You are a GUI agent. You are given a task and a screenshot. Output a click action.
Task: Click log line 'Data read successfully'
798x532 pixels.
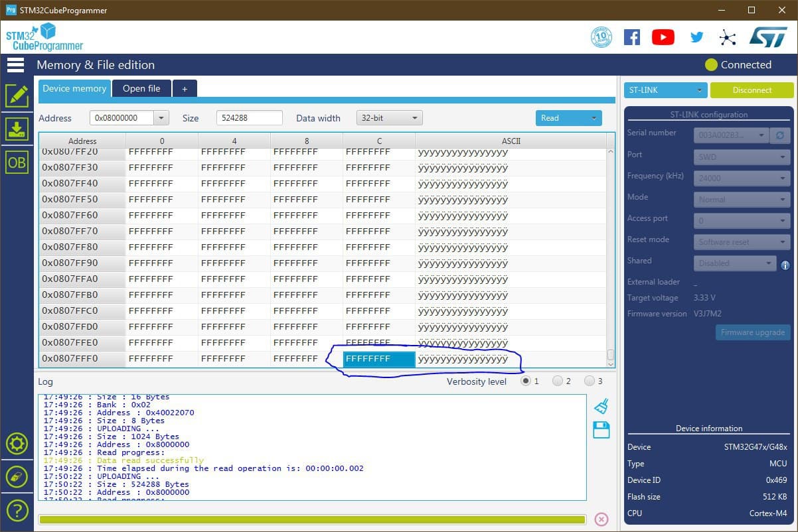click(x=150, y=460)
